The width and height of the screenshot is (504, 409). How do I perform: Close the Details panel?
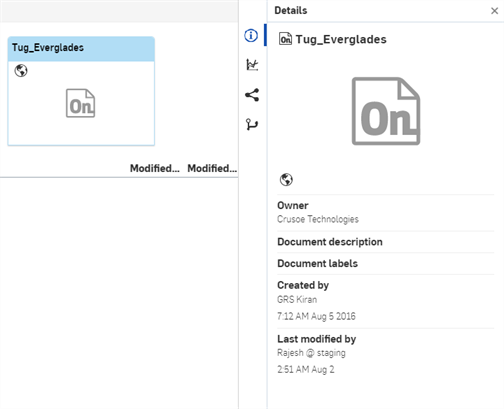495,11
